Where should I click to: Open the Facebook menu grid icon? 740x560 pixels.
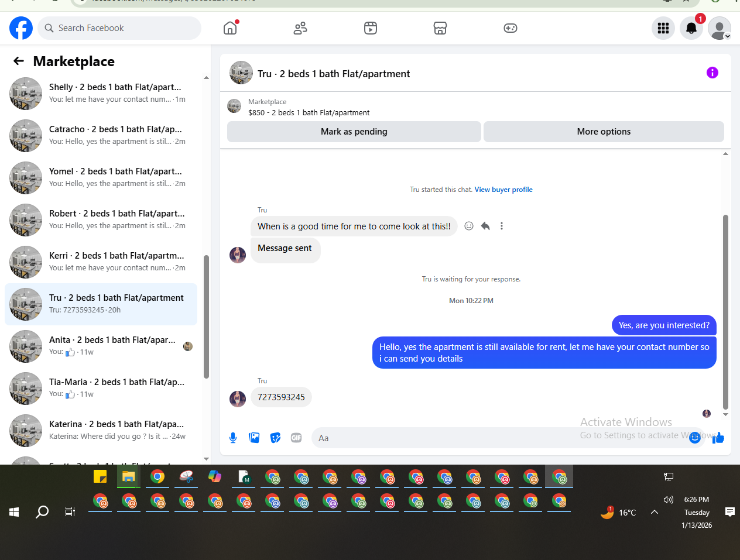663,28
